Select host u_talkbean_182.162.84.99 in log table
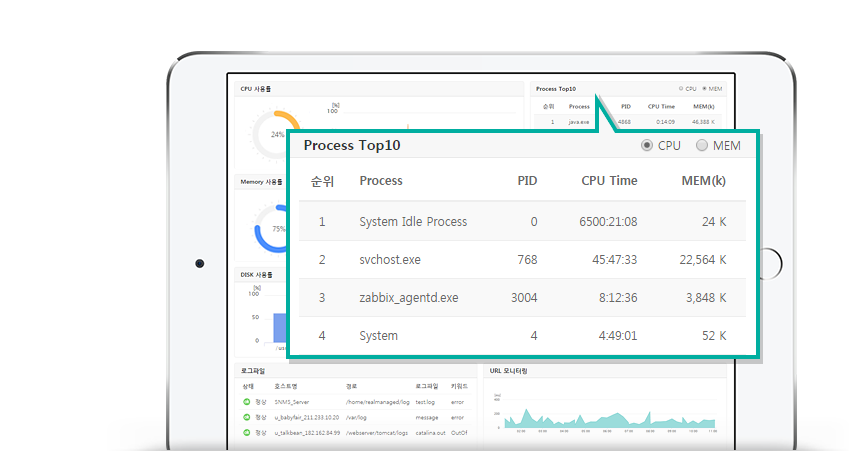850x464 pixels. [x=307, y=433]
